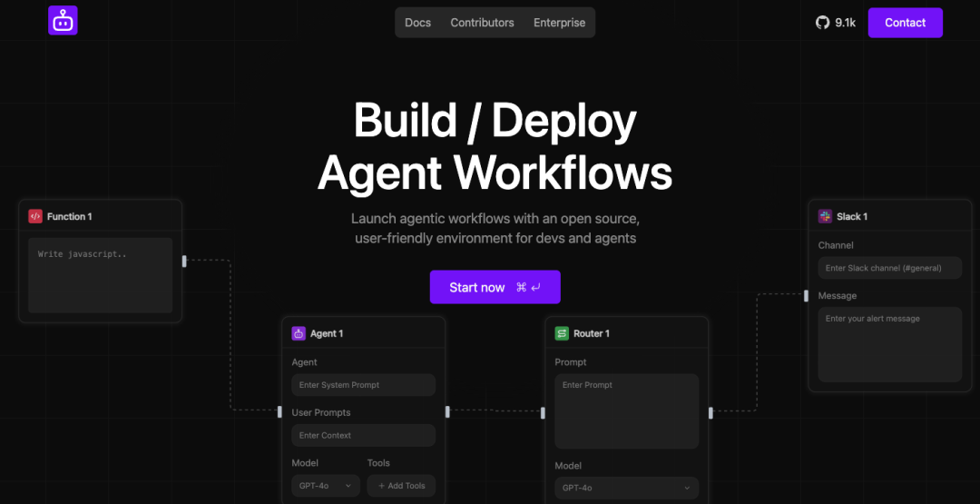Click the Enter Slack channel field

[890, 268]
